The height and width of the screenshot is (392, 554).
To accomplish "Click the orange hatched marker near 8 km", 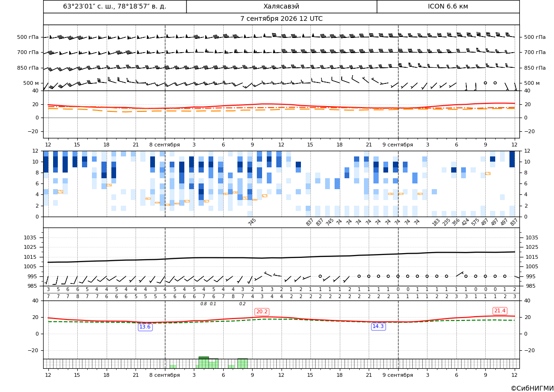I will pos(488,173).
